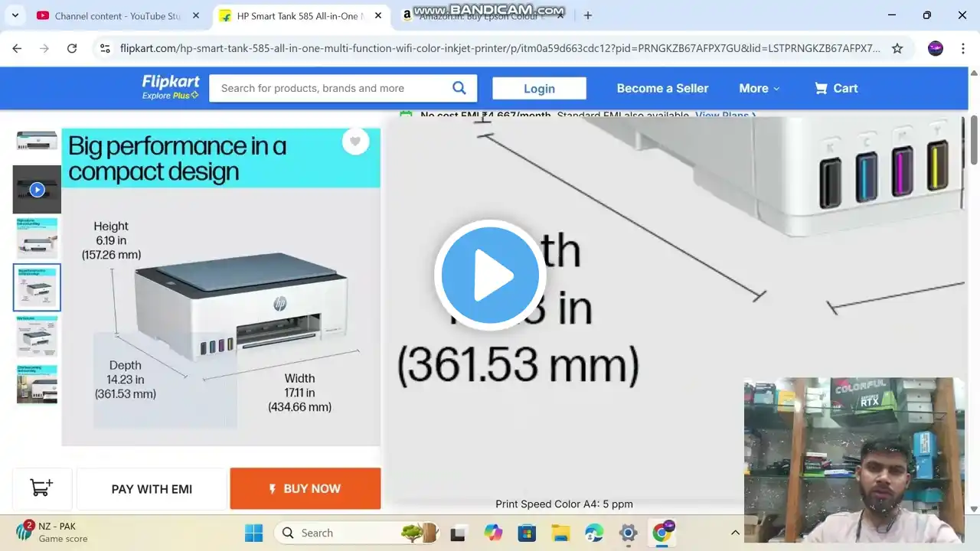Select the third product thumbnail
Screen dimensions: 980x551
click(x=37, y=238)
